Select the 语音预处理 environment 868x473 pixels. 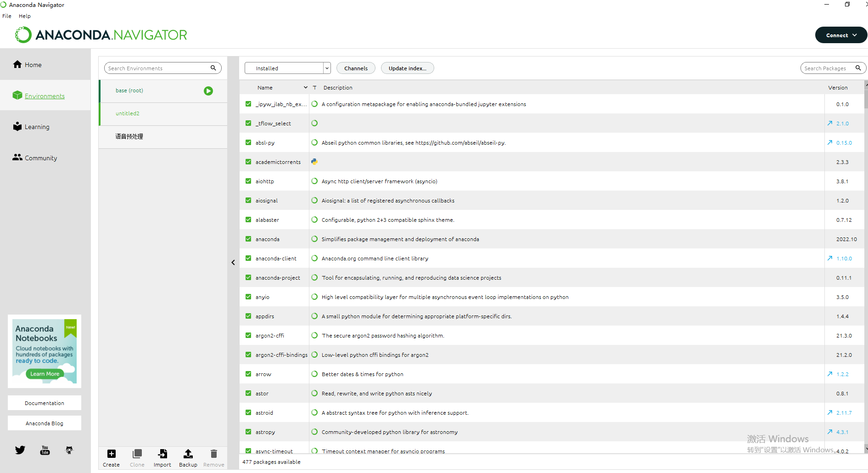tap(163, 137)
